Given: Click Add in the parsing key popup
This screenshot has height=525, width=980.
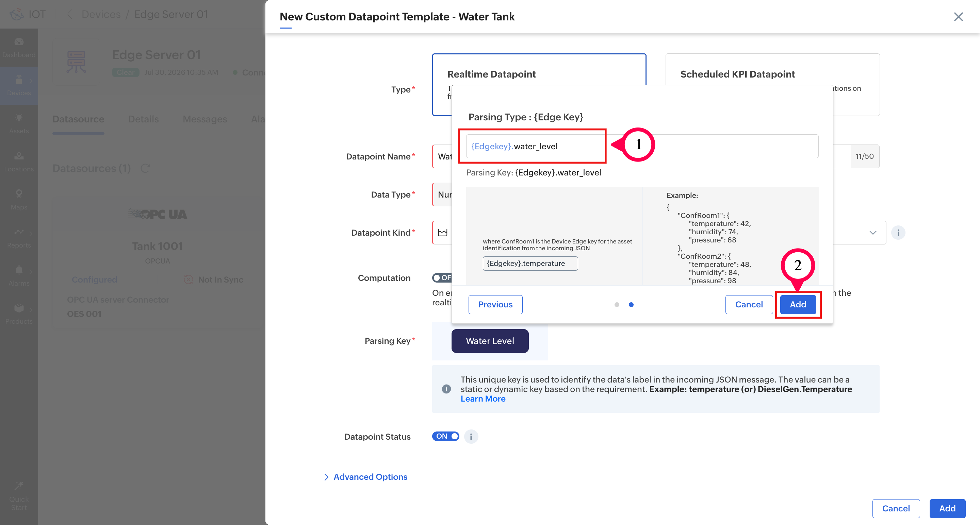Looking at the screenshot, I should pos(798,305).
